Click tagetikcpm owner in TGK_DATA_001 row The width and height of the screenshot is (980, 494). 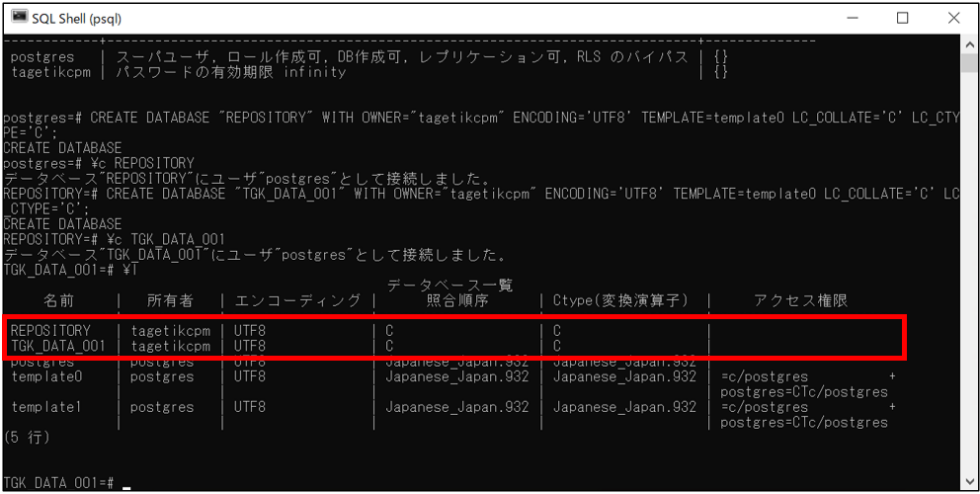(171, 346)
